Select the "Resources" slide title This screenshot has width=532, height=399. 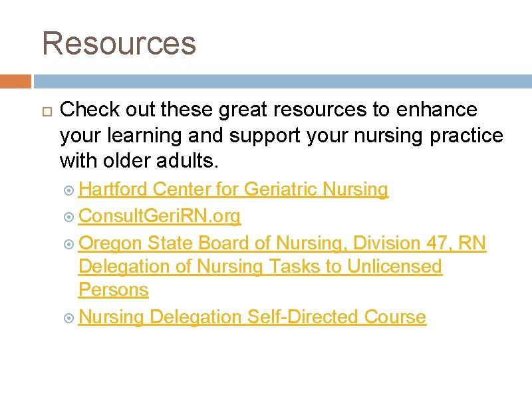point(119,43)
